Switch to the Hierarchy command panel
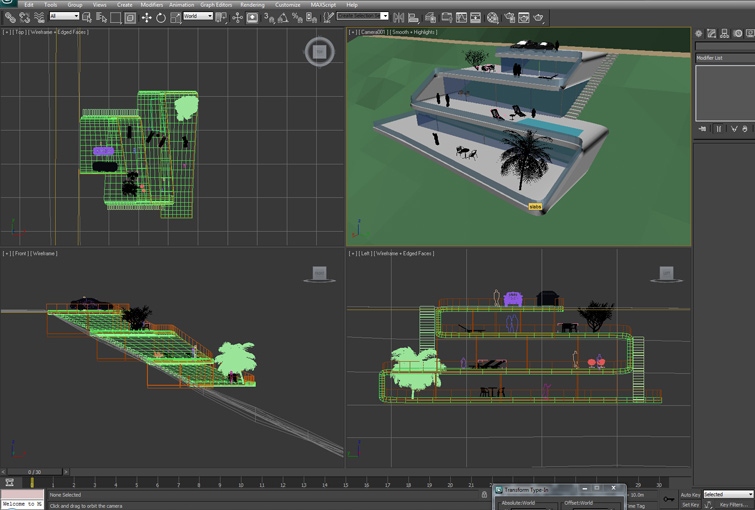Image resolution: width=755 pixels, height=510 pixels. [x=724, y=33]
